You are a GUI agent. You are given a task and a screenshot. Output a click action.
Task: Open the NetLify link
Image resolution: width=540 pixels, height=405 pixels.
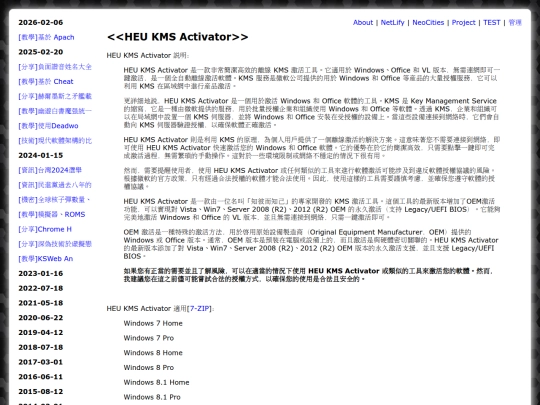pyautogui.click(x=392, y=22)
